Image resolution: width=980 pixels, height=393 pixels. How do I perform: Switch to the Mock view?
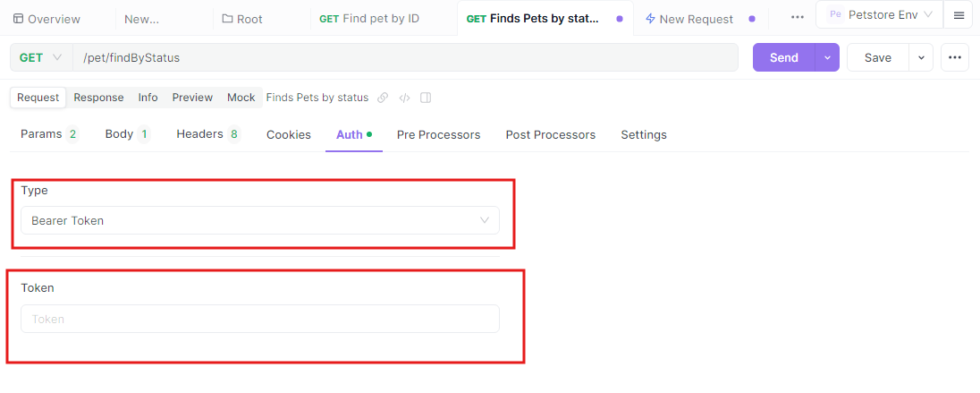point(241,98)
